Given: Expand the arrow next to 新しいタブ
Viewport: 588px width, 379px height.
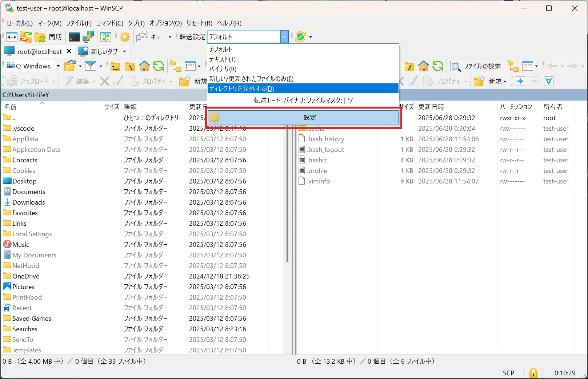Looking at the screenshot, I should [x=124, y=52].
